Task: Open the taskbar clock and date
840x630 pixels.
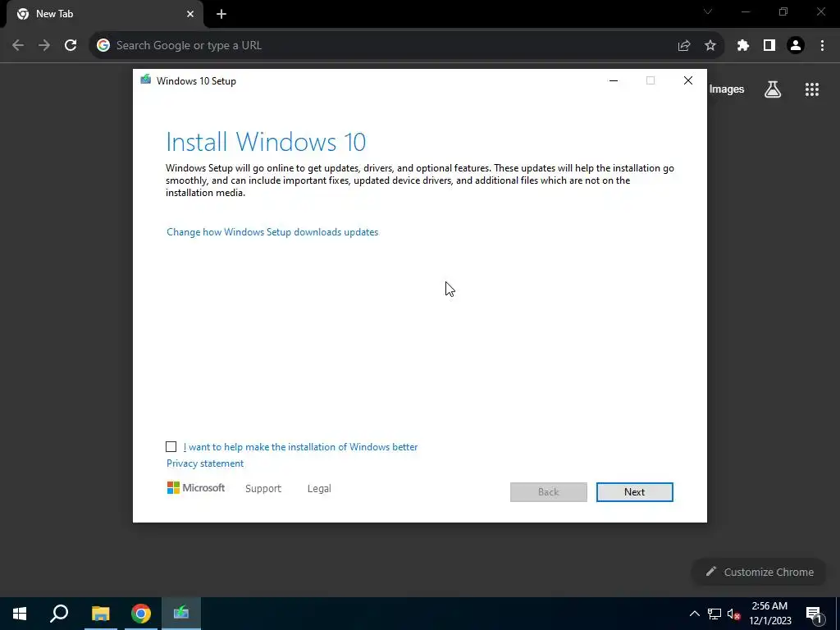Action: 769,614
